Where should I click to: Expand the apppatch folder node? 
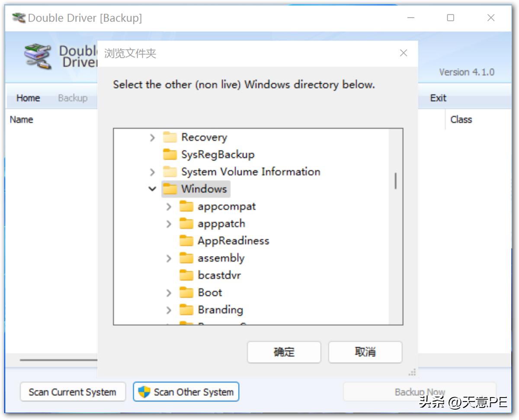[169, 224]
